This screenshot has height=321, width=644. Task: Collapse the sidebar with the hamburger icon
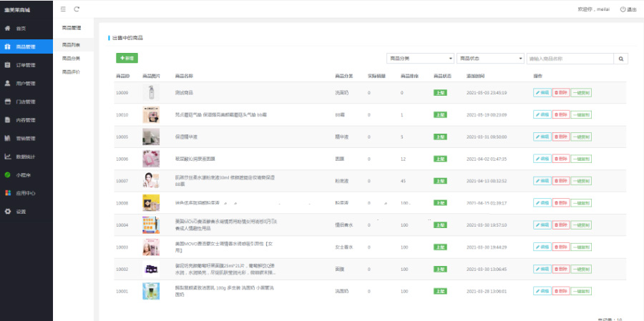point(63,9)
